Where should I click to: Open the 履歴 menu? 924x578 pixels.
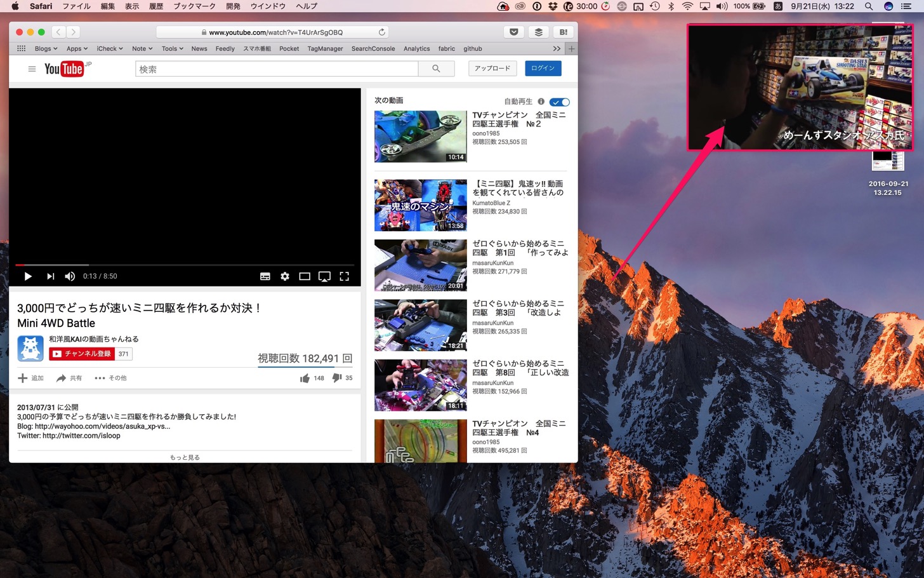point(156,6)
